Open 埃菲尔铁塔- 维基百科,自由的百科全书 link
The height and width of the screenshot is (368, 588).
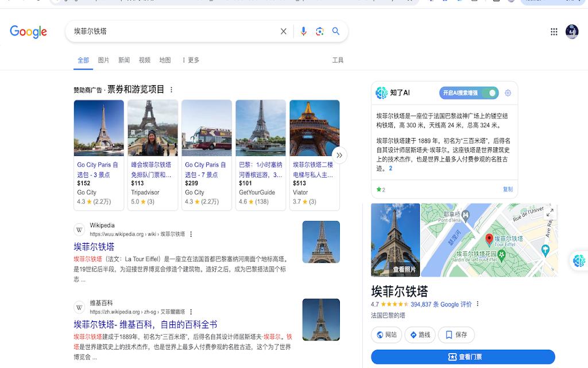[145, 324]
